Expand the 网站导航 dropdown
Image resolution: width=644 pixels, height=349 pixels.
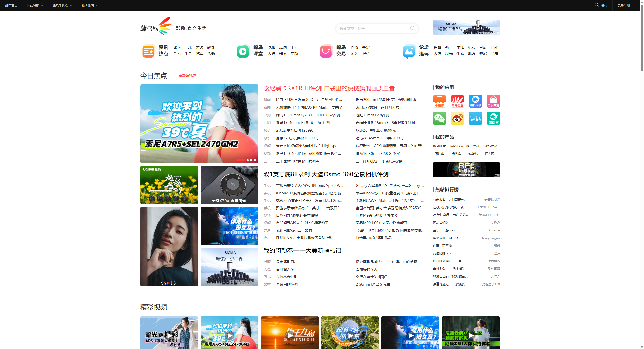click(35, 5)
